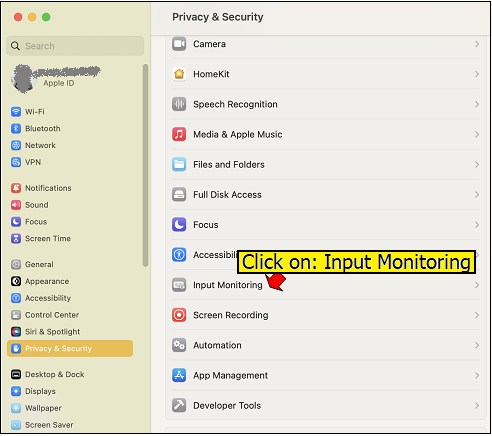Click the Developer Tools hammer icon
The image size is (492, 436).
point(179,405)
